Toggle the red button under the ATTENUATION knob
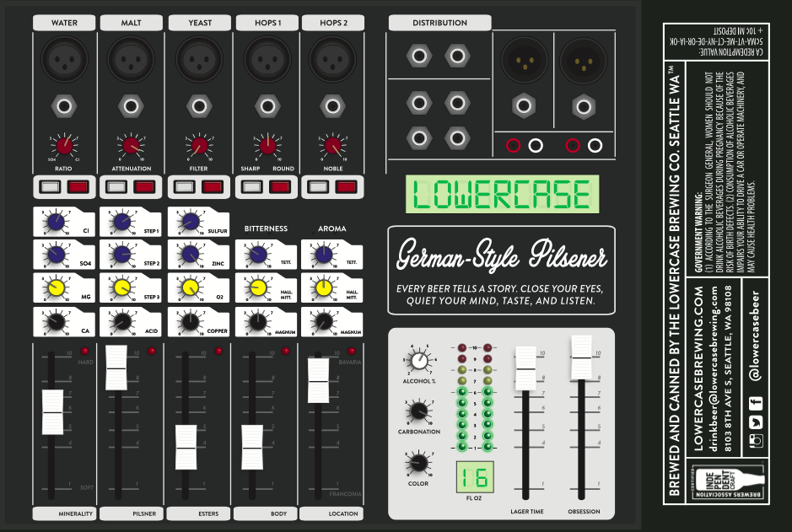The image size is (792, 532). coord(144,187)
